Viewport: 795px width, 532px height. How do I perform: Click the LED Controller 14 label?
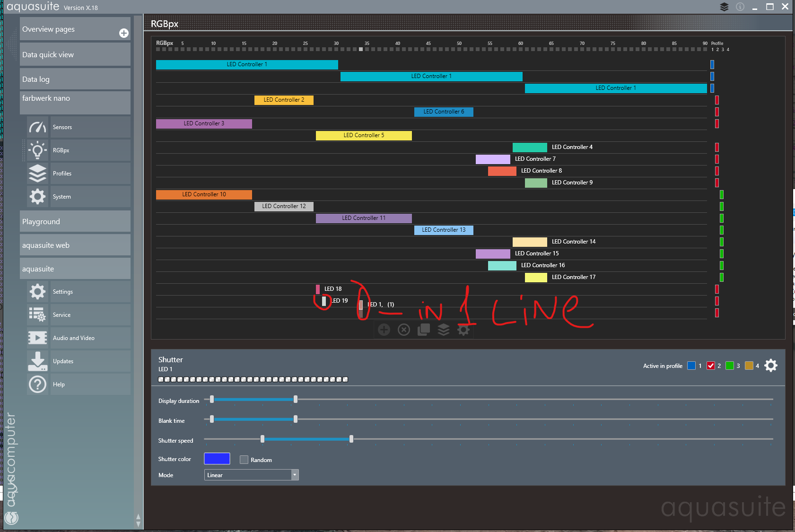[574, 242]
